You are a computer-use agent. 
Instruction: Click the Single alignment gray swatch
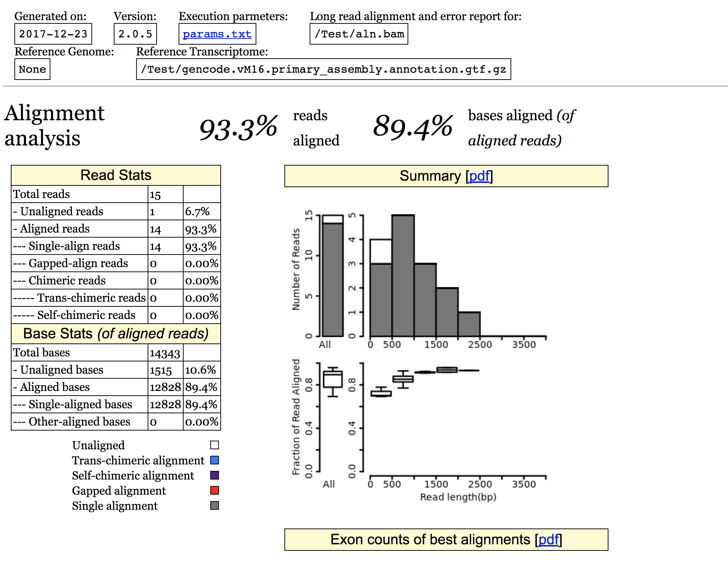[x=215, y=505]
